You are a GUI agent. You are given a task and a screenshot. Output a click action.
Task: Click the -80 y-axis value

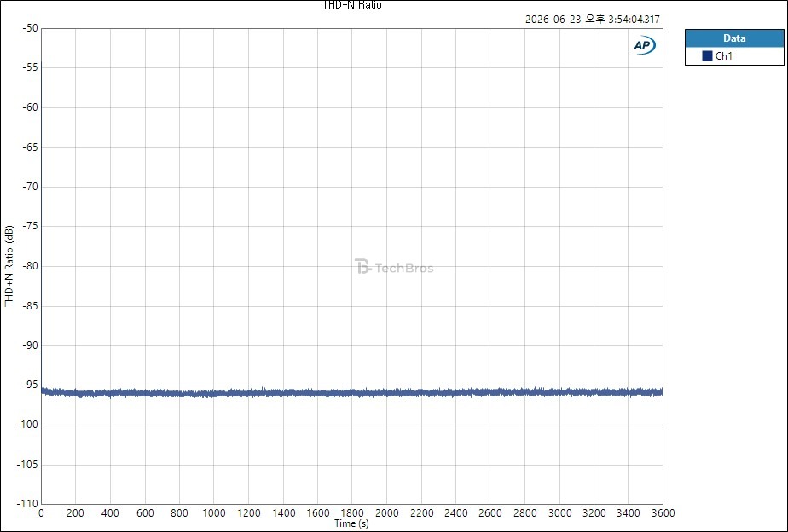click(x=30, y=266)
